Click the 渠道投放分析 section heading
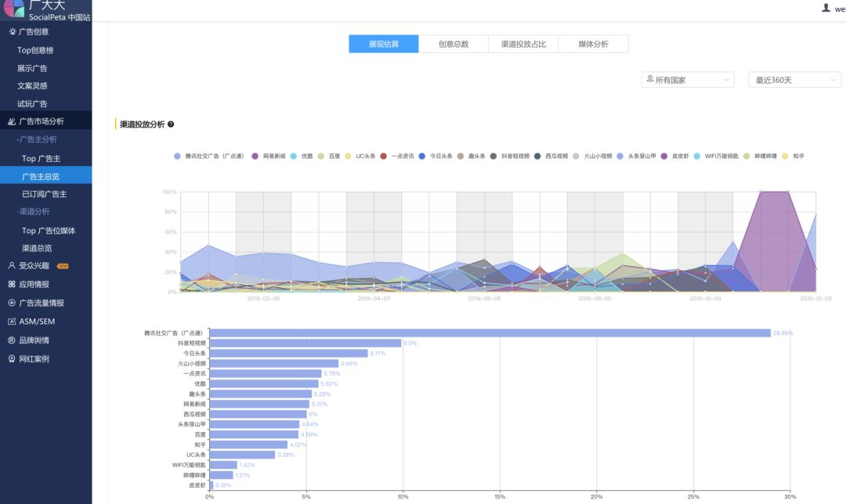Viewport: 846px width, 504px height. pos(142,124)
